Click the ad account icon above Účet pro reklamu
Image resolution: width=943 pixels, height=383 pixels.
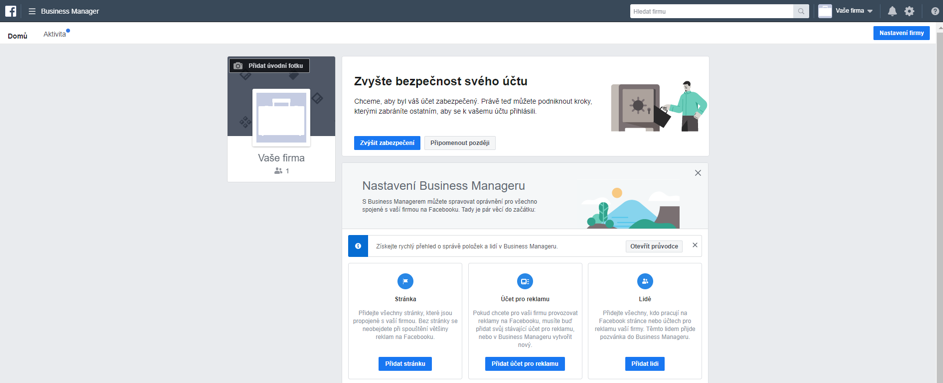point(524,281)
